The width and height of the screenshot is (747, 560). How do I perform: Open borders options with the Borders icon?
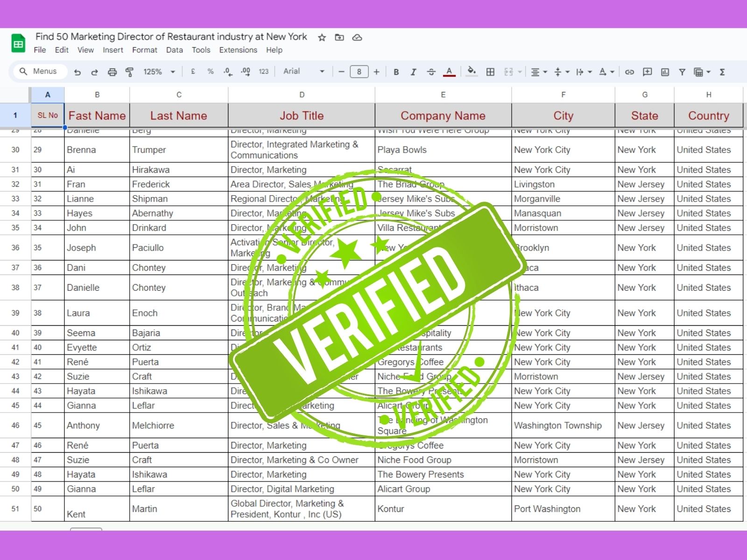tap(490, 71)
